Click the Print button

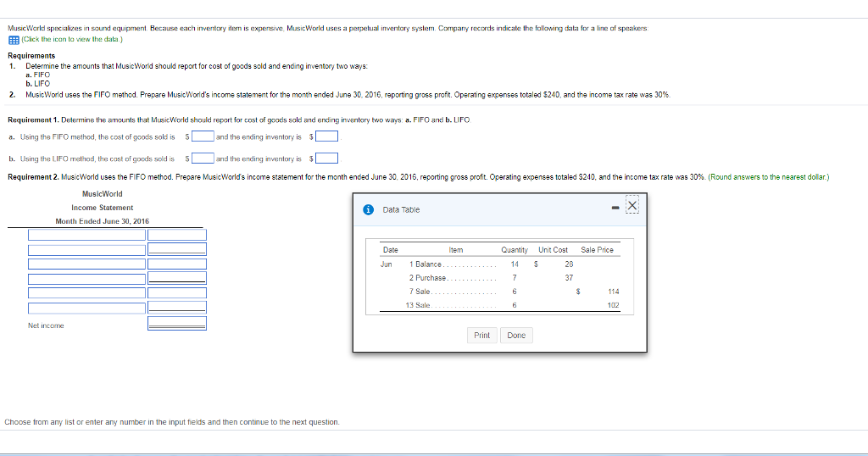481,336
